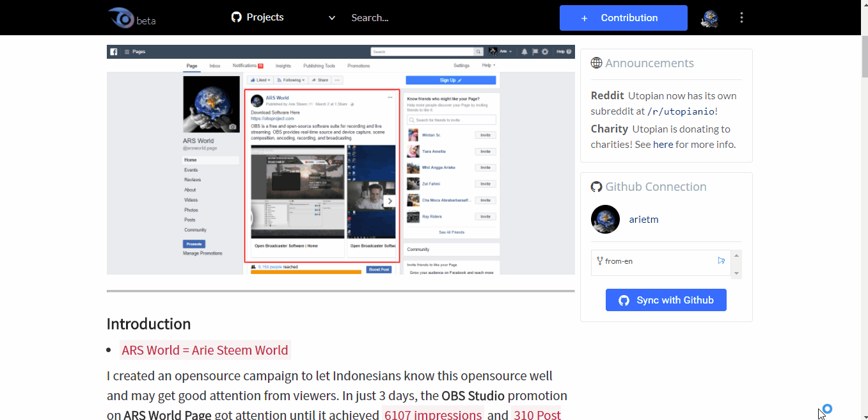Image resolution: width=868 pixels, height=420 pixels.
Task: Open the /r/utopianio subreddit link
Action: pos(681,111)
